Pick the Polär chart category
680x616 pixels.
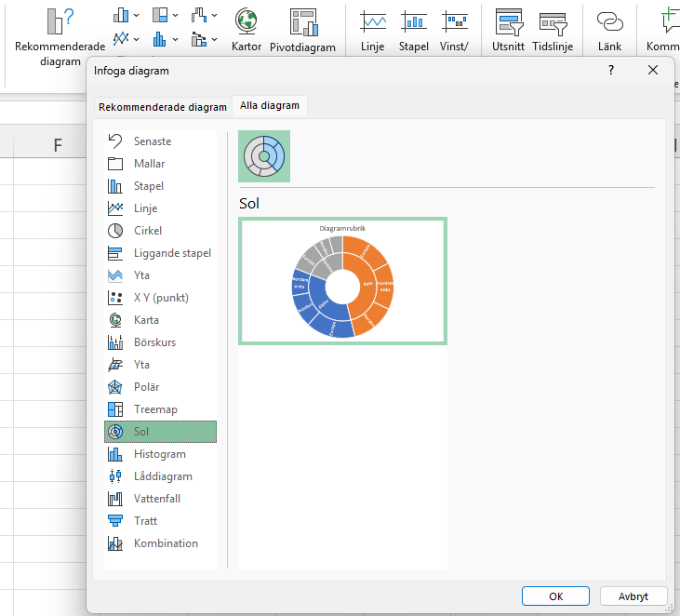coord(146,387)
